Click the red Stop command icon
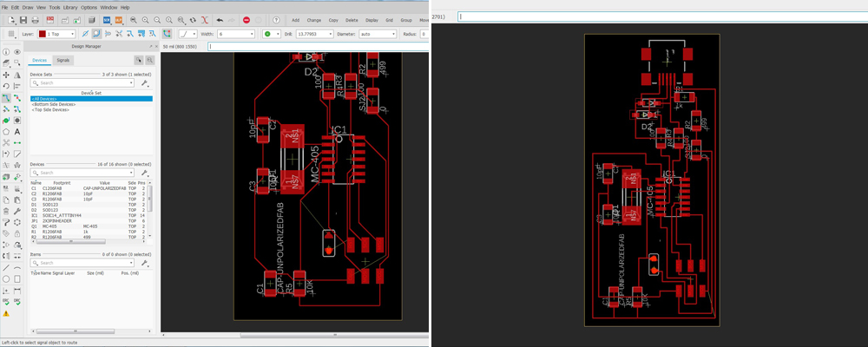 pos(247,19)
